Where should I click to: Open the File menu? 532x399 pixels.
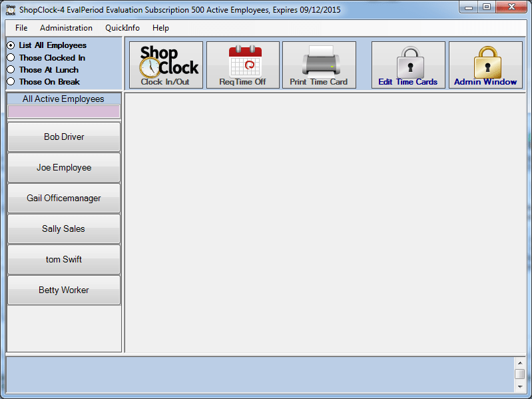[21, 28]
